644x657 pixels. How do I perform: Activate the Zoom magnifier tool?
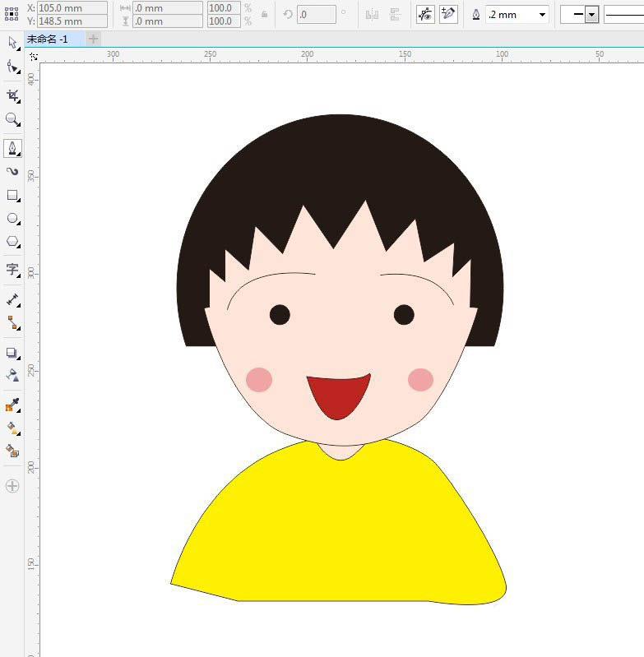12,119
